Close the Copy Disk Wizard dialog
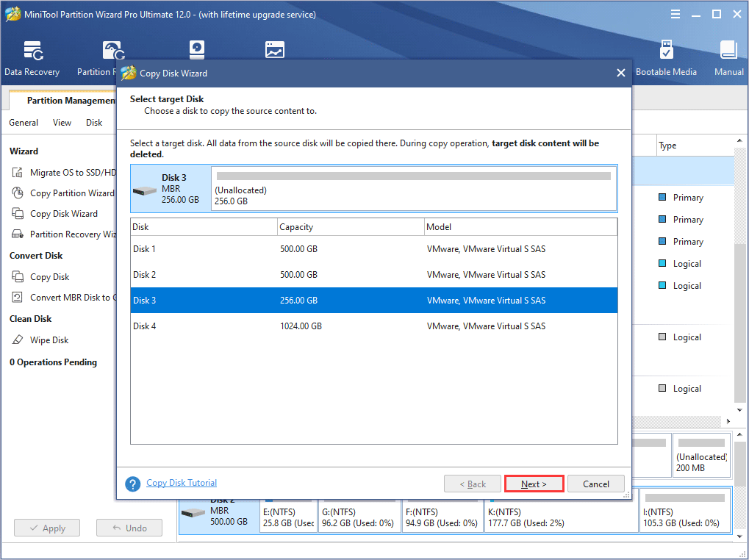The image size is (749, 560). coord(621,73)
